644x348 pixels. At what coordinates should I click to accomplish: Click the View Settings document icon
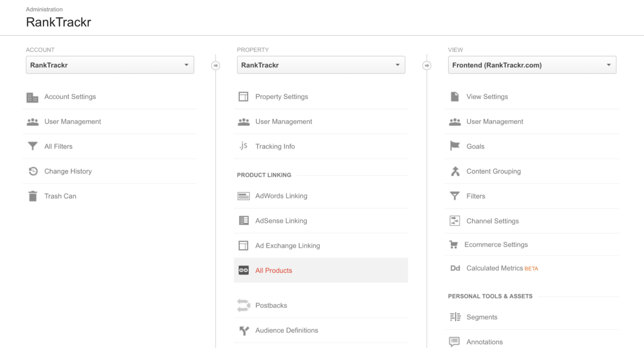click(x=454, y=97)
